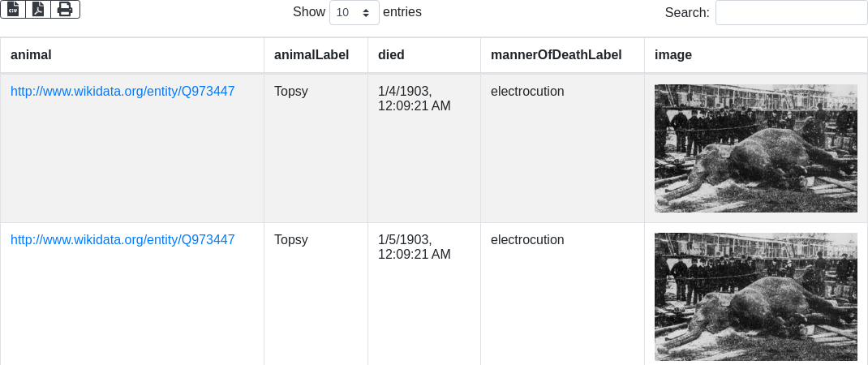Focus the Search input field

791,13
